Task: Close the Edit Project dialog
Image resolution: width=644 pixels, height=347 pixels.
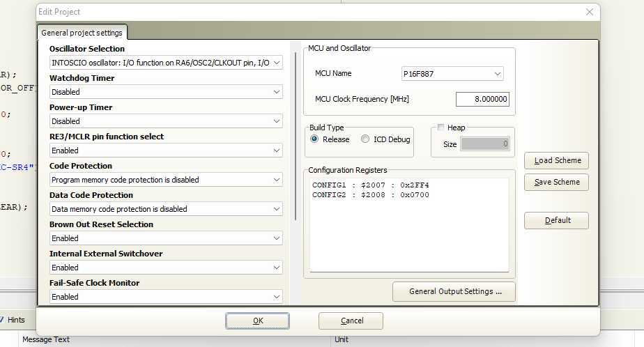Action: click(x=590, y=12)
